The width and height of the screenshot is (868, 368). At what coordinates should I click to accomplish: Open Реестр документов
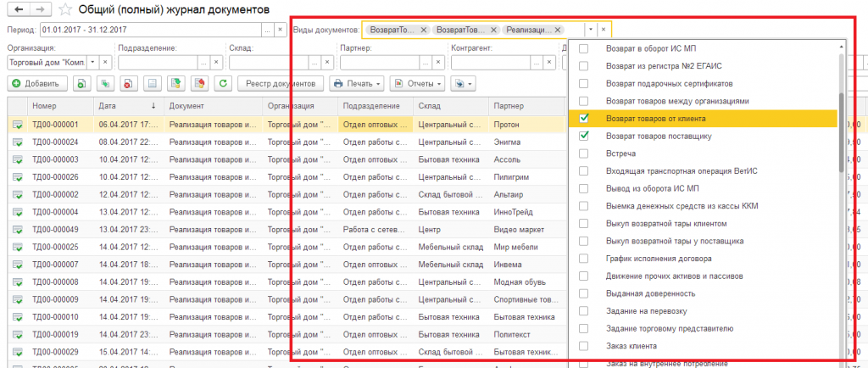281,84
